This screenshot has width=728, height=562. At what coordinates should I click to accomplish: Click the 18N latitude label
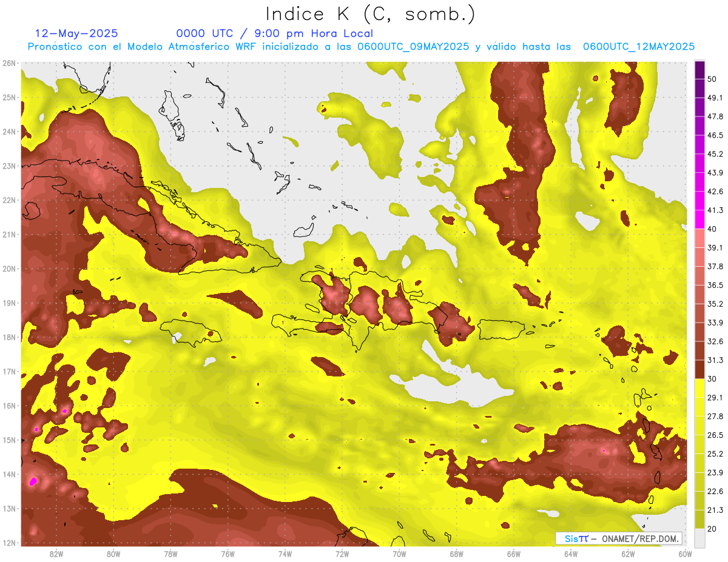[x=9, y=337]
